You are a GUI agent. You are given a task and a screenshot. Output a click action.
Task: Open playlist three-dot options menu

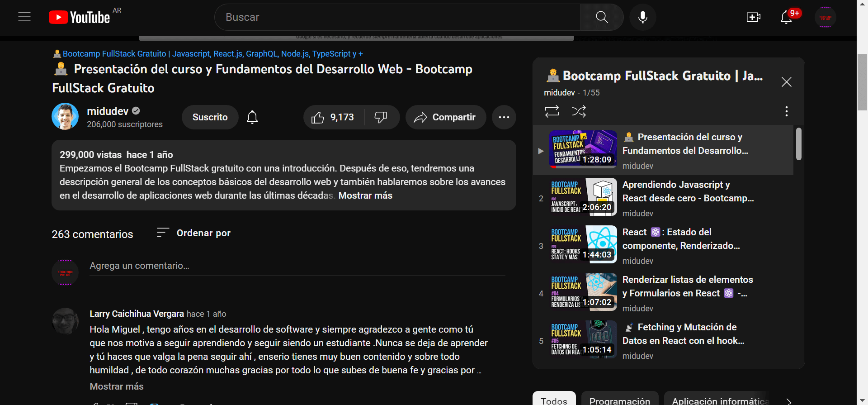click(786, 111)
